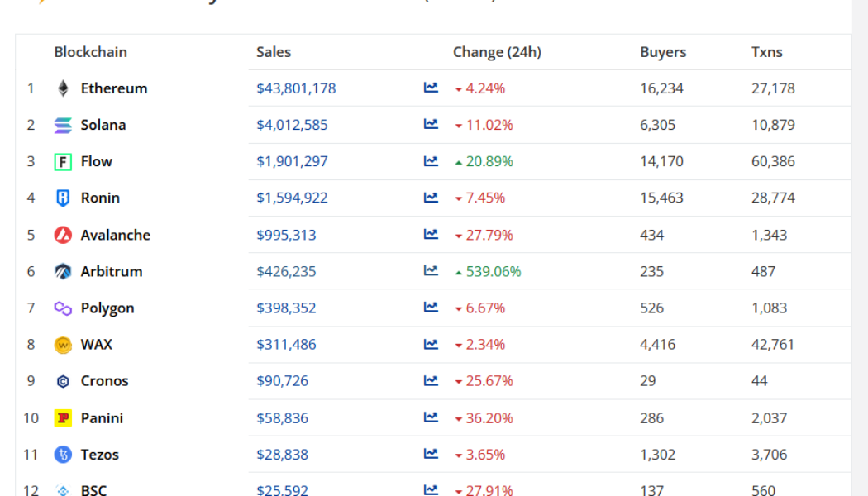Select the Polygon blockchain icon
The width and height of the screenshot is (868, 496).
click(63, 308)
